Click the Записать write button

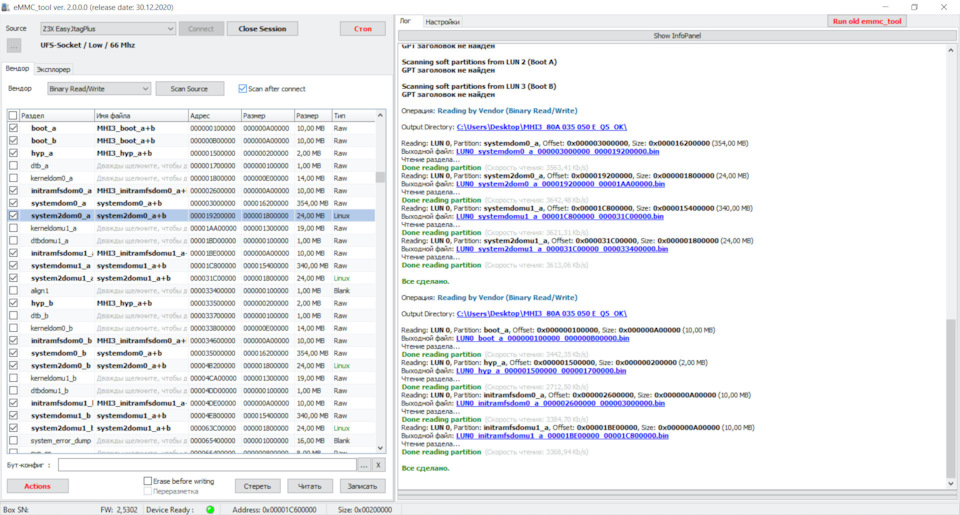point(362,486)
